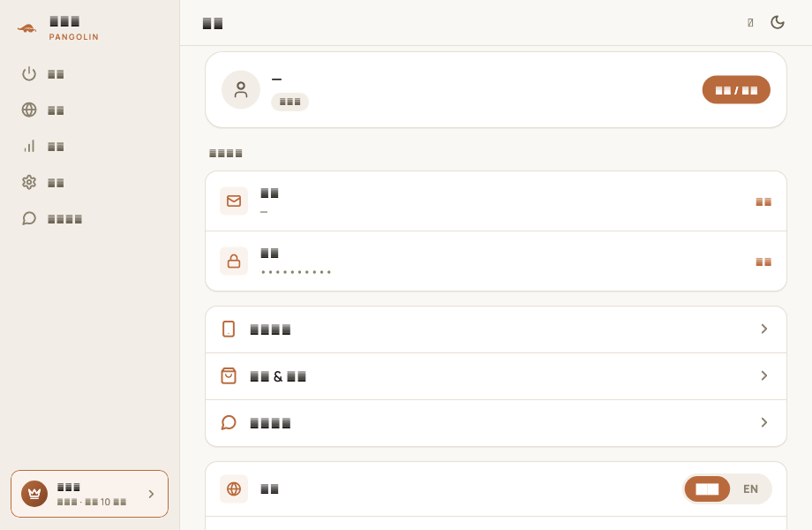Toggle dark mode with moon icon
The height and width of the screenshot is (530, 812).
click(x=778, y=22)
